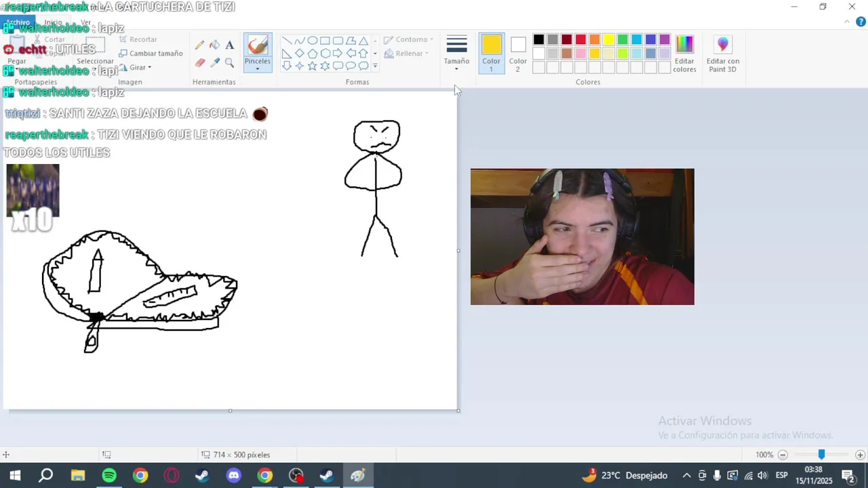Select the Magnifier tool

[x=229, y=62]
